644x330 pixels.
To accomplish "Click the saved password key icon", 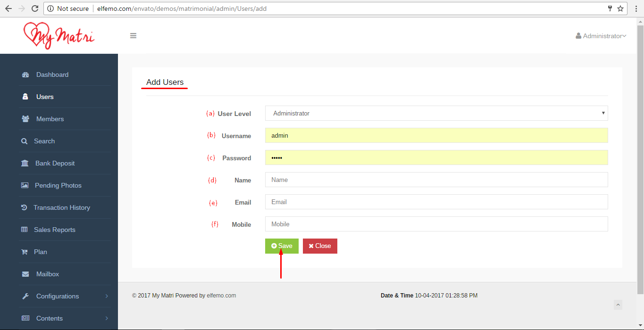I will coord(610,8).
